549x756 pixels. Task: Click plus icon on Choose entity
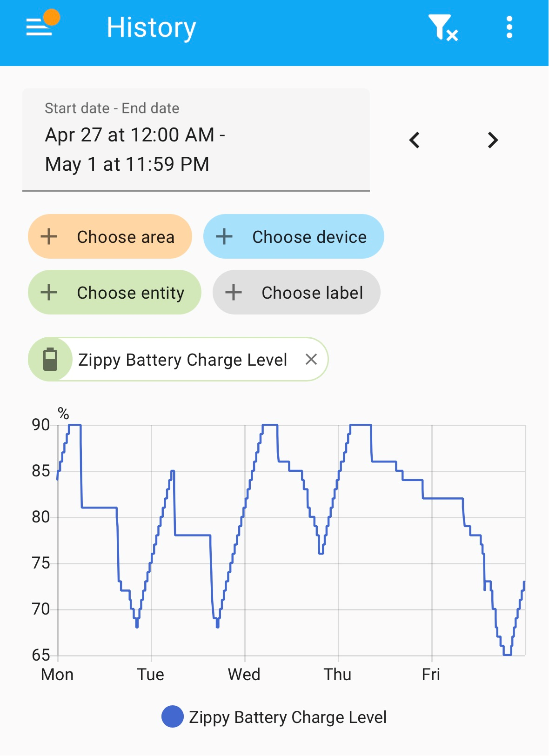pos(49,292)
